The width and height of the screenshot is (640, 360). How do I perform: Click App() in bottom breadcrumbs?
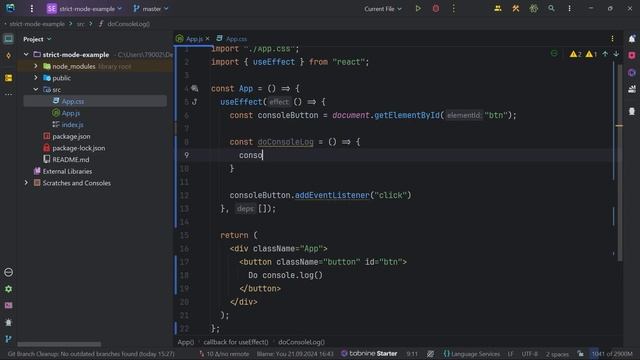click(186, 342)
